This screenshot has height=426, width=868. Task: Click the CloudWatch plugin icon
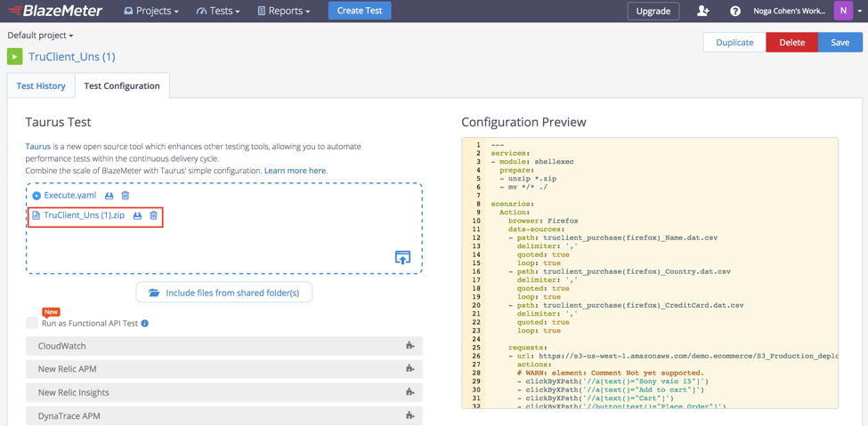(x=410, y=346)
